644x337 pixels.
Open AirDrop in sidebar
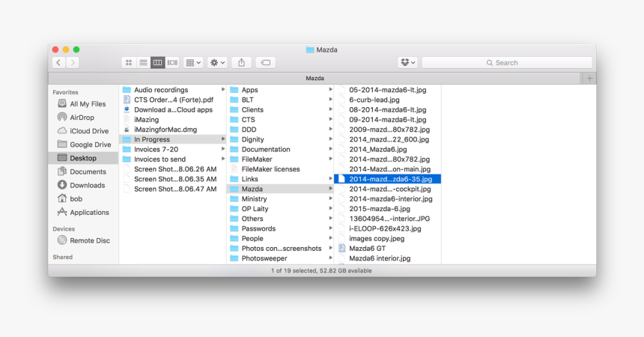(83, 117)
